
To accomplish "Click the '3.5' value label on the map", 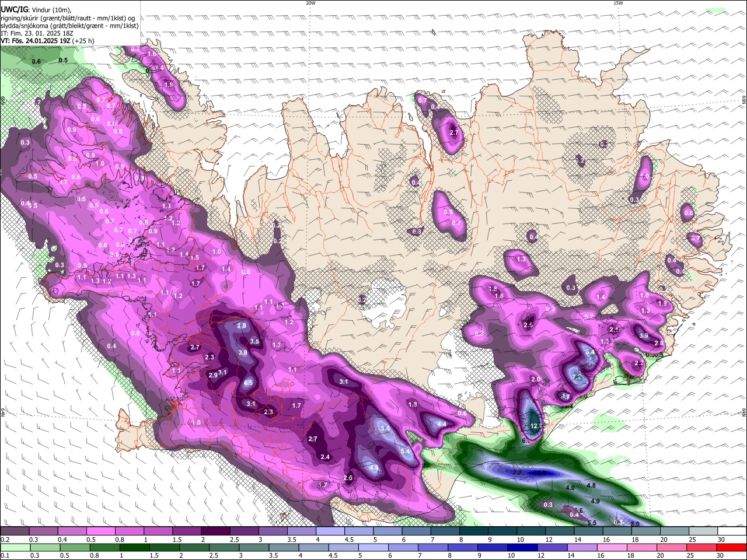I will tap(254, 341).
